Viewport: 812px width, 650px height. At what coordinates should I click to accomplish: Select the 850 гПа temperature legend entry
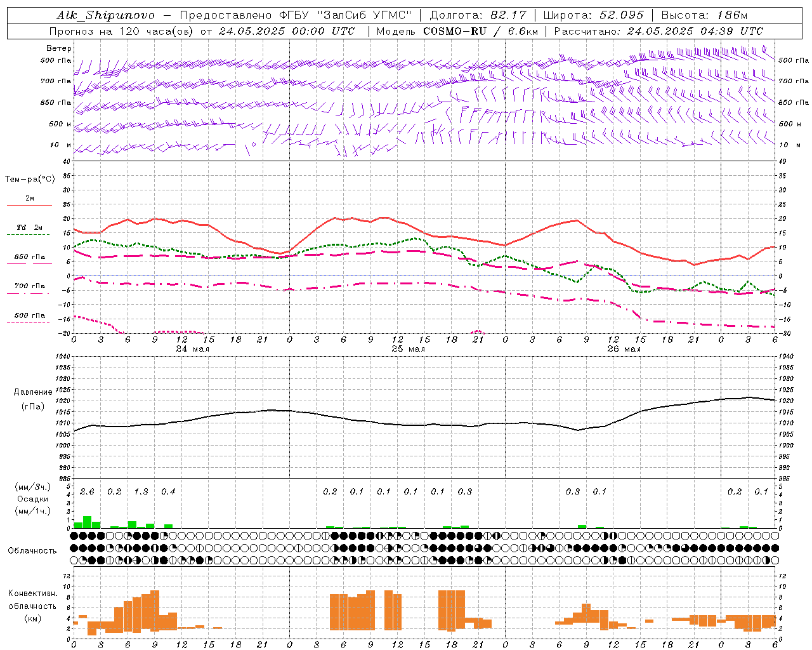30,257
